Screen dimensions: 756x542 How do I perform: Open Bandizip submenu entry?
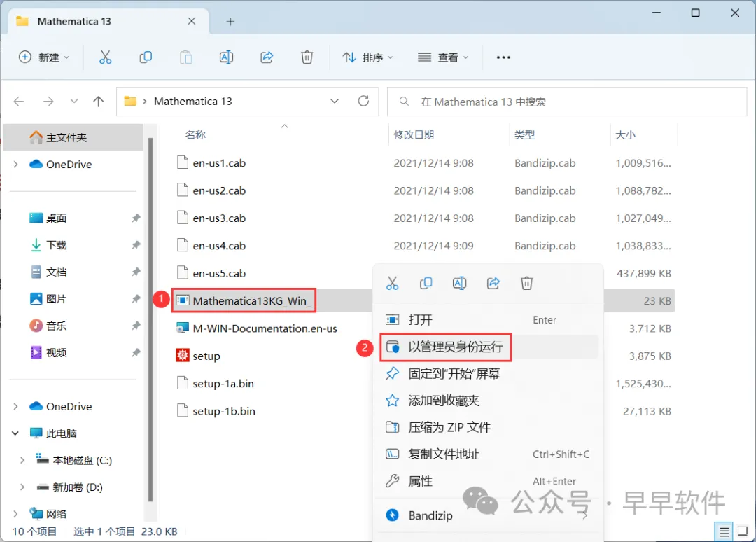[x=488, y=515]
